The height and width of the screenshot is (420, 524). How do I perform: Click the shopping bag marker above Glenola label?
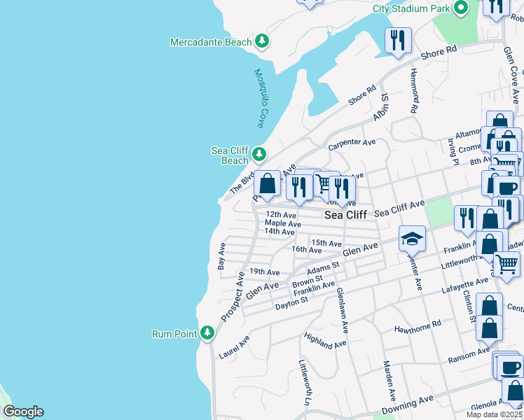click(x=515, y=391)
